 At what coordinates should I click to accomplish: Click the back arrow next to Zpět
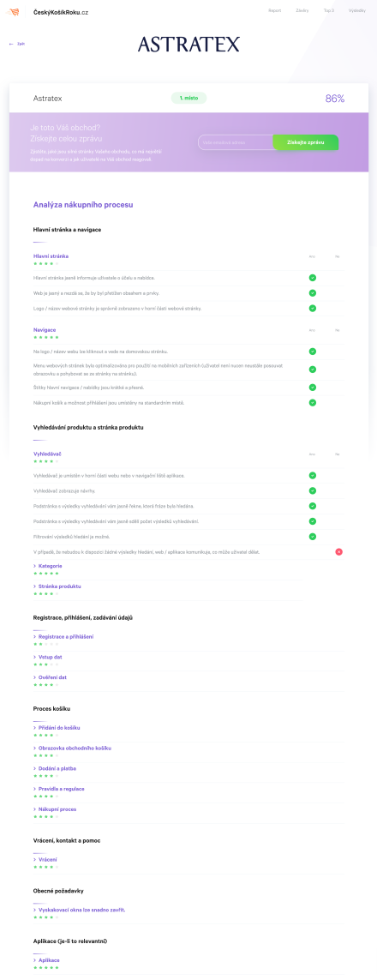click(11, 44)
